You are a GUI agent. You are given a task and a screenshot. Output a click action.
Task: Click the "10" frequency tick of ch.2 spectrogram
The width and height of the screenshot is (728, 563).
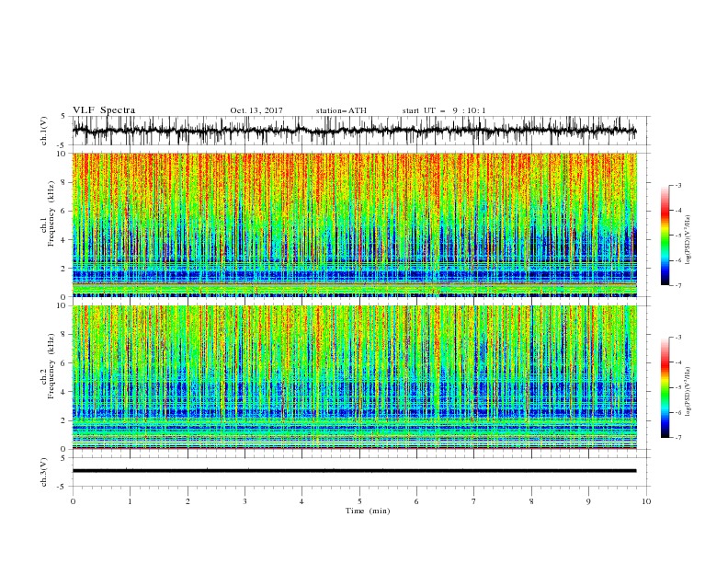(62, 305)
